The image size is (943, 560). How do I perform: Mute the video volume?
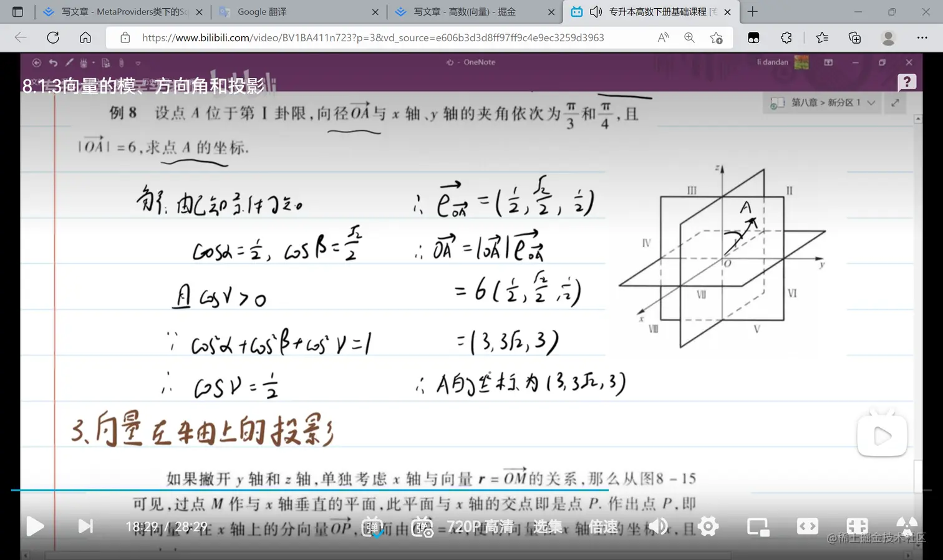(x=658, y=527)
